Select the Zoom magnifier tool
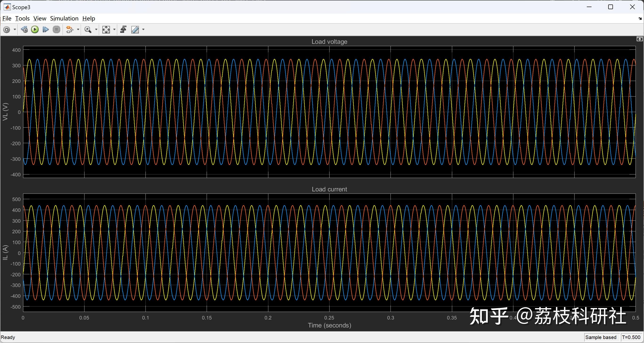Image resolution: width=644 pixels, height=343 pixels. (x=88, y=30)
